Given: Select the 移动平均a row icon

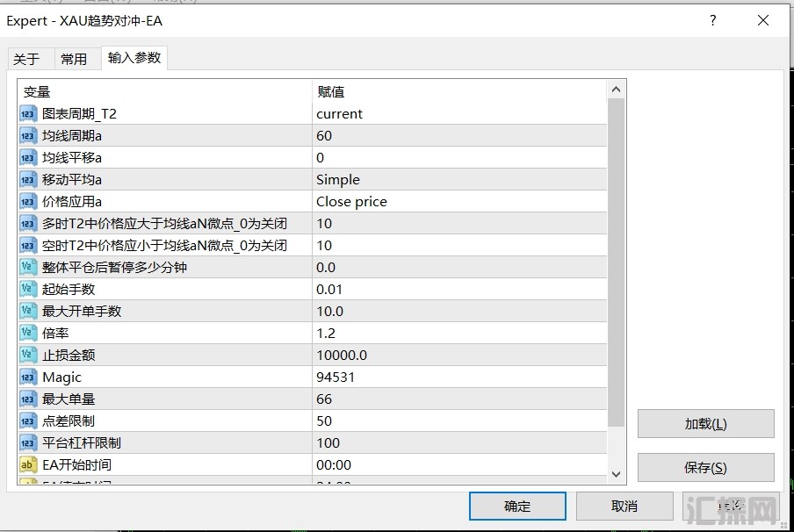Looking at the screenshot, I should point(28,180).
